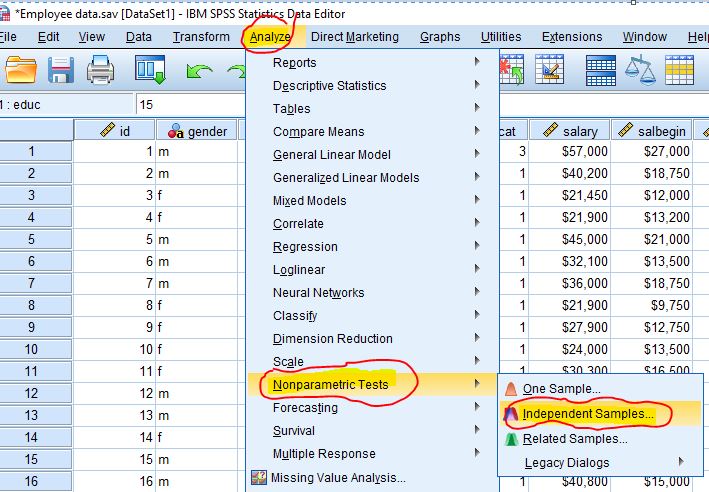Click the One Sample test icon
The image size is (709, 492).
(511, 388)
